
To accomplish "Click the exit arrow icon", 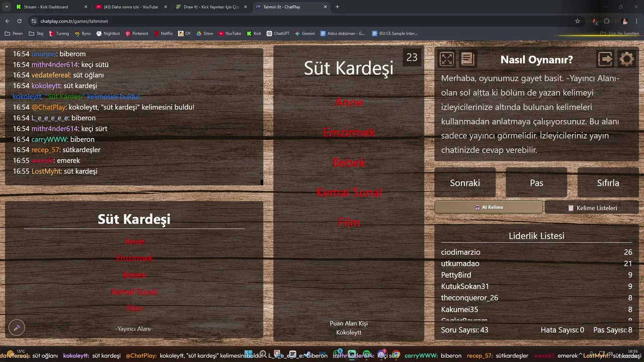I will coord(606,59).
